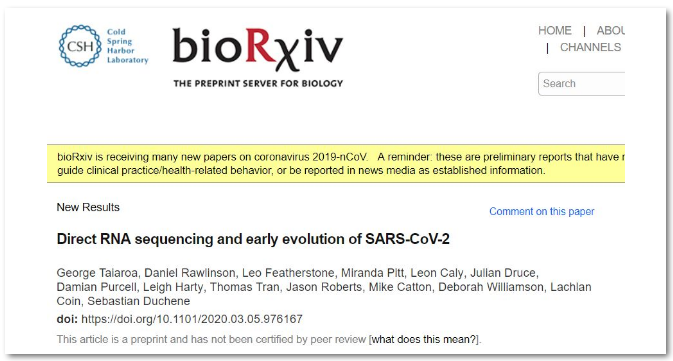Go to the HOME menu item
This screenshot has width=673, height=361.
[555, 30]
